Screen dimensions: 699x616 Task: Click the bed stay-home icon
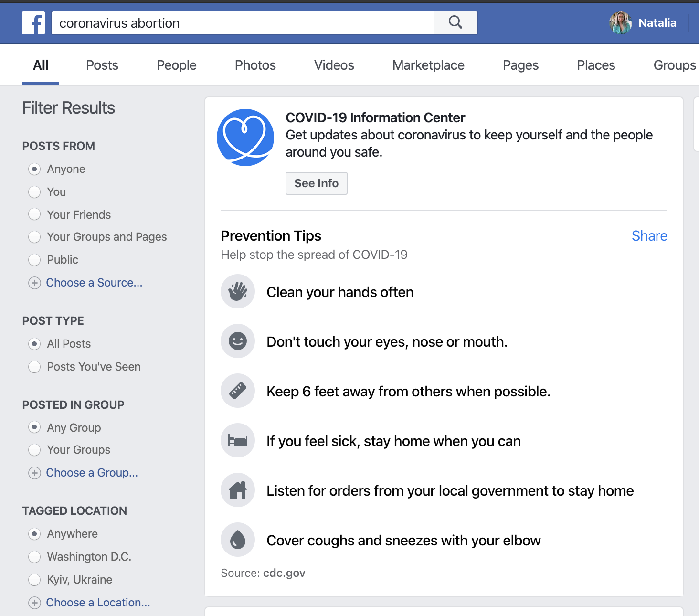238,440
